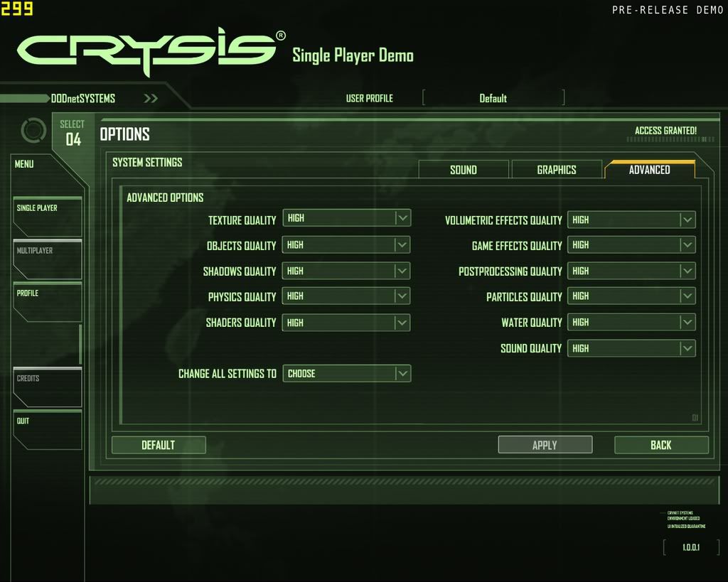Open the Postprocessing Quality dropdown
The image size is (728, 582).
(631, 271)
